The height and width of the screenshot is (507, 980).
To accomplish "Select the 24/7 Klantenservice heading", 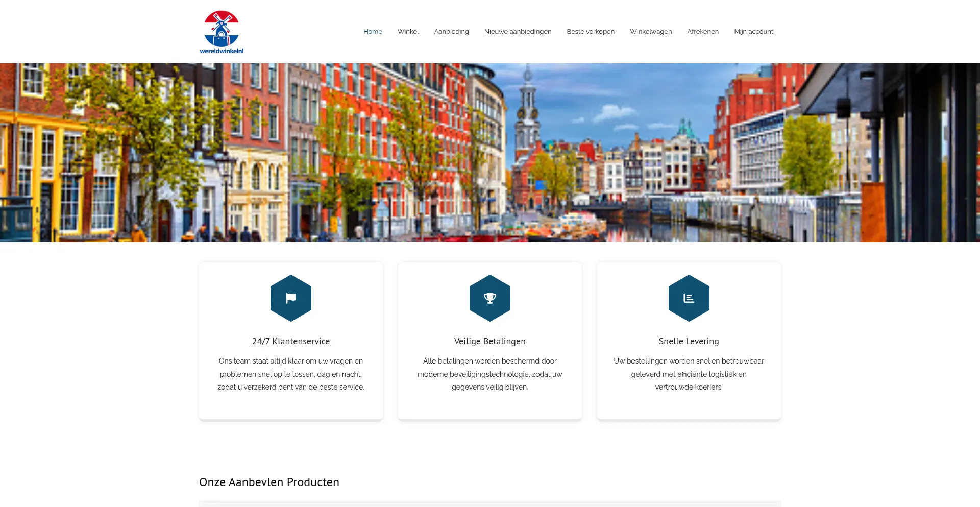I will (x=291, y=341).
